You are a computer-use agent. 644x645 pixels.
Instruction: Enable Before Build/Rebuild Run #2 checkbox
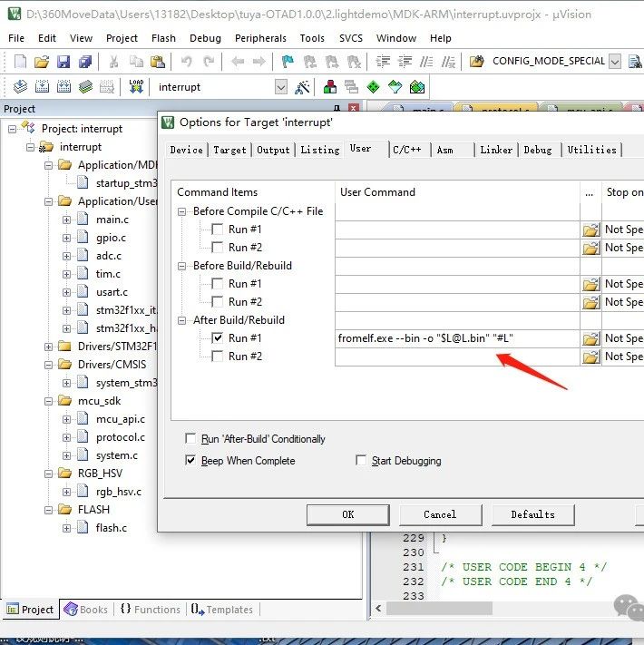[217, 301]
